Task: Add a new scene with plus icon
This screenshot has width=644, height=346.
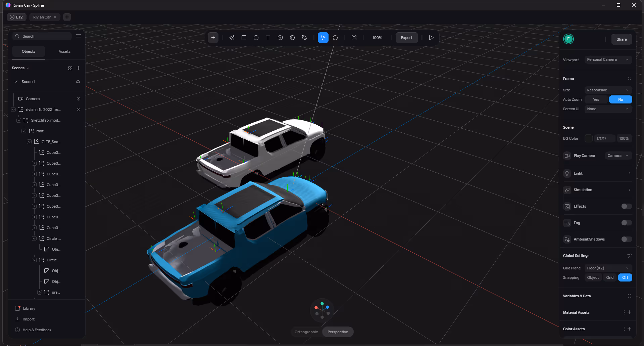Action: pyautogui.click(x=79, y=68)
